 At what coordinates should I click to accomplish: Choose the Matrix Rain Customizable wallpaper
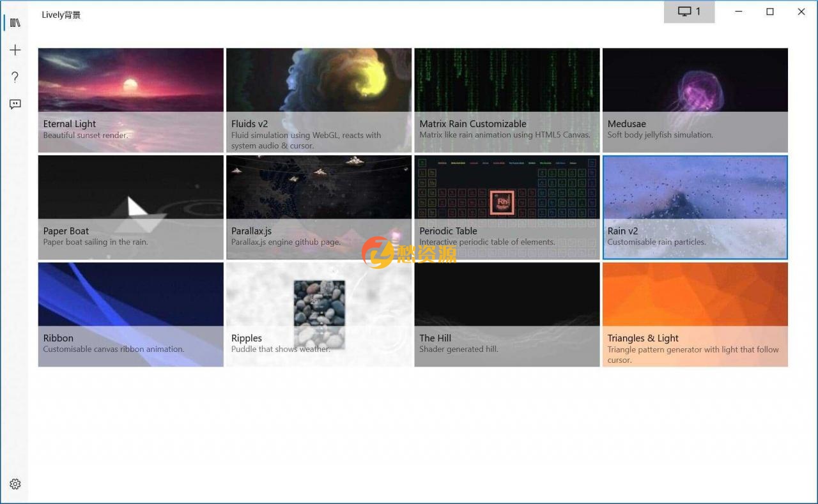(506, 100)
